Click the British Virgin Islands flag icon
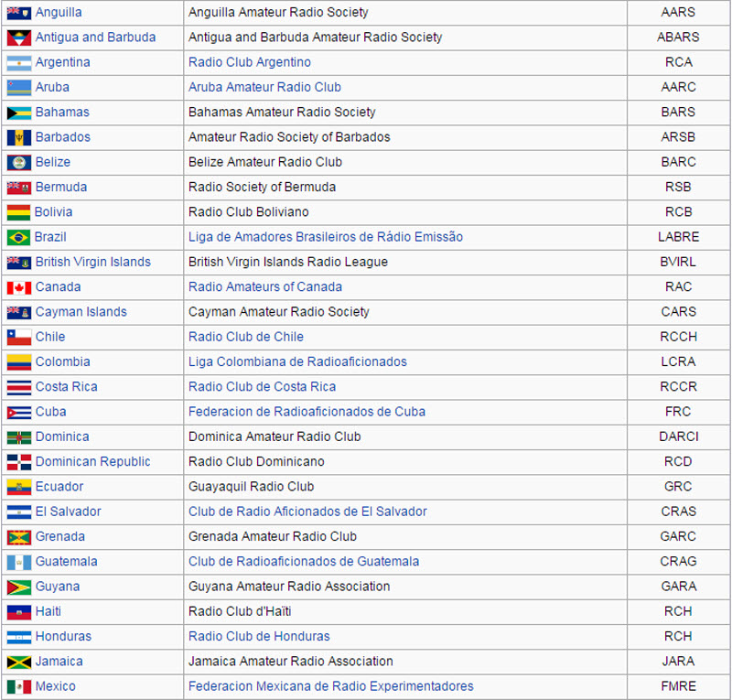 coord(19,263)
